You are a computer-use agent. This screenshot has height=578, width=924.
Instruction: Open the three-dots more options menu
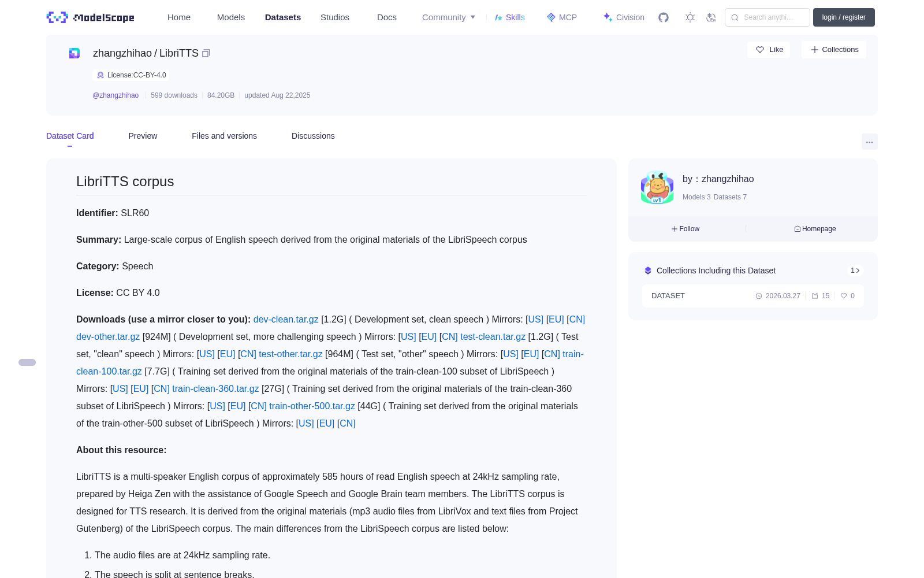coord(869,142)
